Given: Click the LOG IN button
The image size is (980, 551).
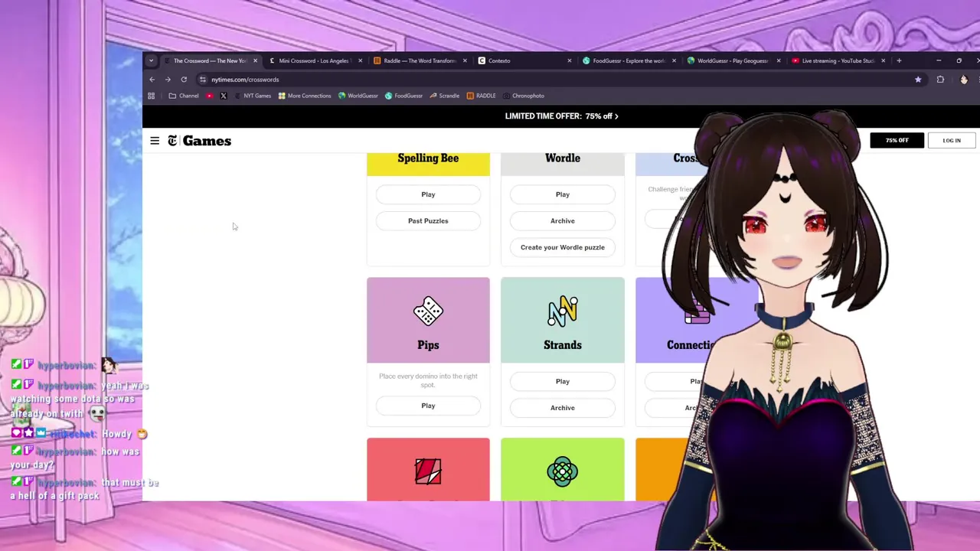Looking at the screenshot, I should pos(952,141).
